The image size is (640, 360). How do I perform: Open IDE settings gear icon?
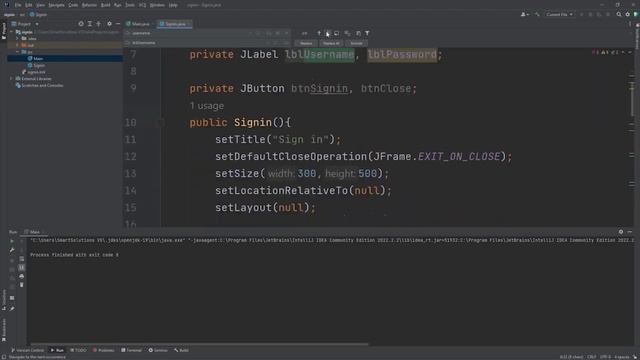[628, 15]
